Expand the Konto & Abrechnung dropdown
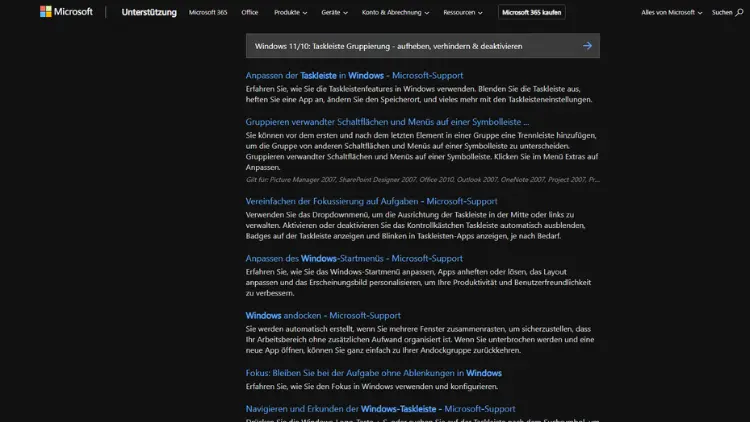 (395, 12)
